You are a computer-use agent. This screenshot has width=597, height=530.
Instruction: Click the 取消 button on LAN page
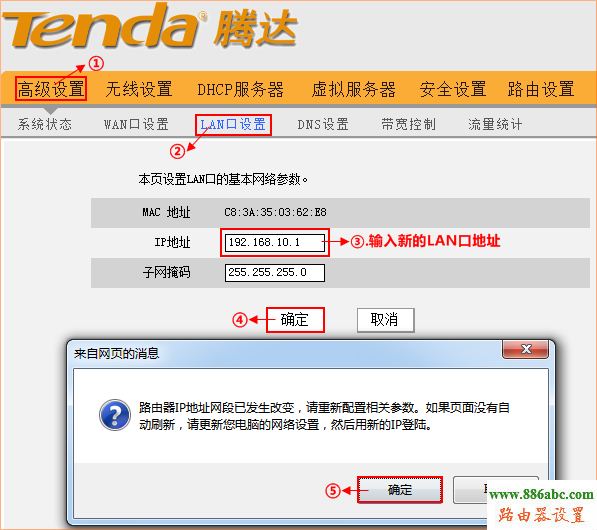(x=385, y=320)
